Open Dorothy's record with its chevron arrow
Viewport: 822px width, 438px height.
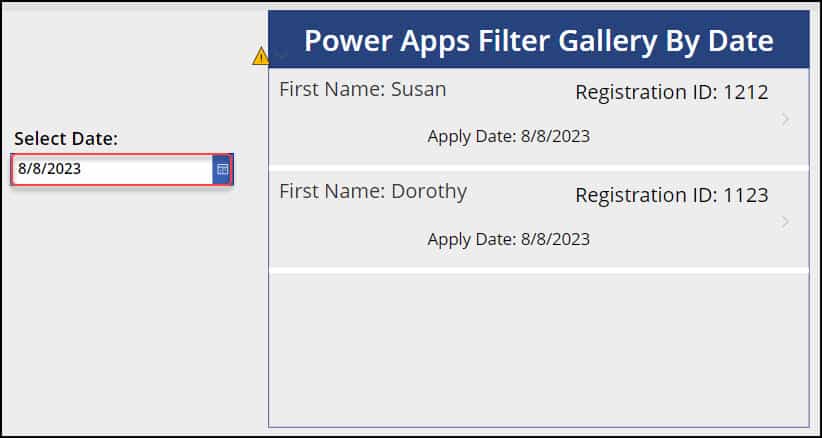pyautogui.click(x=785, y=222)
